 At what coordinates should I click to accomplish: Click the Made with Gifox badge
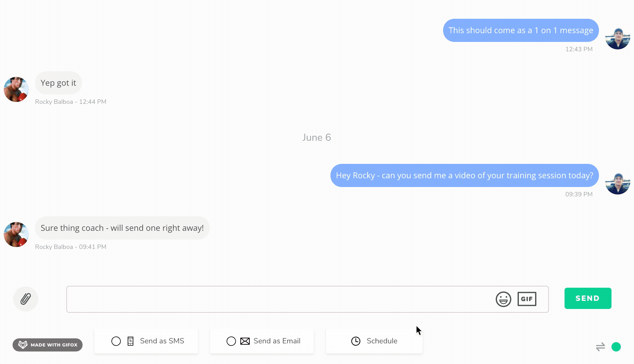click(48, 345)
